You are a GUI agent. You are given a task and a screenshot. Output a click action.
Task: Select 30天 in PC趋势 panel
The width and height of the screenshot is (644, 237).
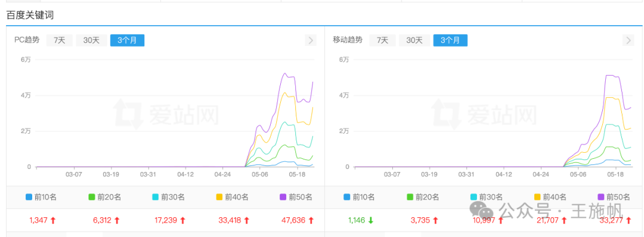pyautogui.click(x=91, y=41)
